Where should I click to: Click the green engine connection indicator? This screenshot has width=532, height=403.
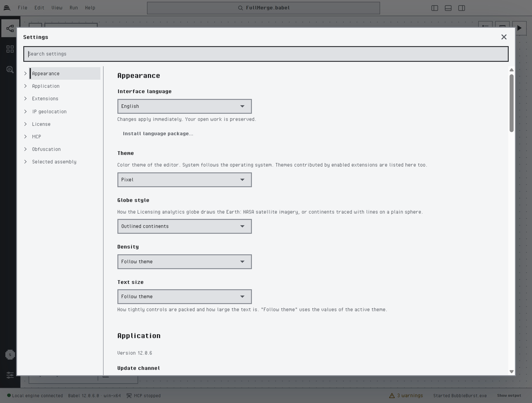point(9,395)
